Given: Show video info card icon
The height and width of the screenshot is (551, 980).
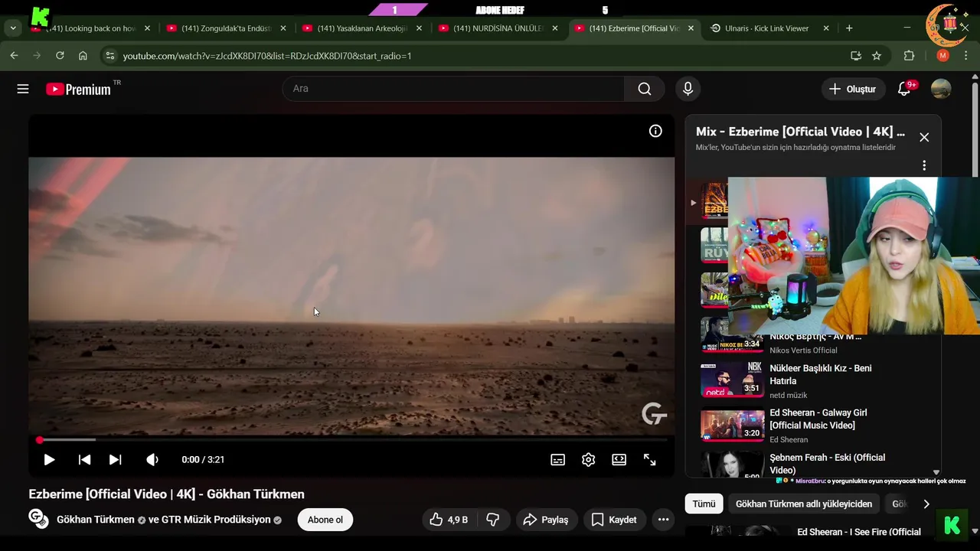Looking at the screenshot, I should [x=655, y=131].
